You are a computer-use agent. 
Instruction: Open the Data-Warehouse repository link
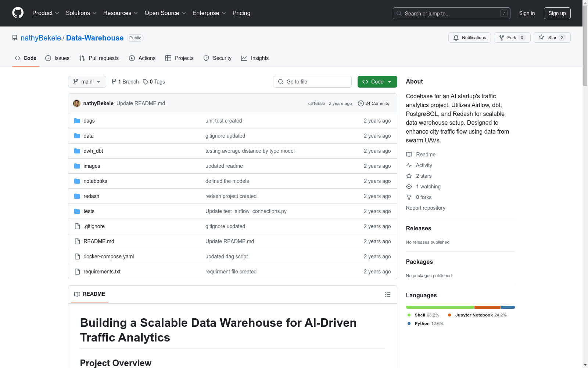click(95, 38)
